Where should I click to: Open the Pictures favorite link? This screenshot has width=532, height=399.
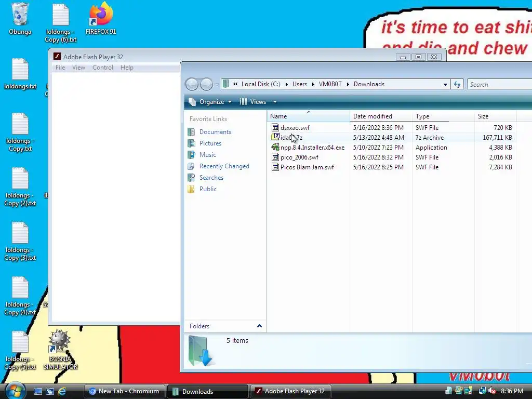click(210, 143)
